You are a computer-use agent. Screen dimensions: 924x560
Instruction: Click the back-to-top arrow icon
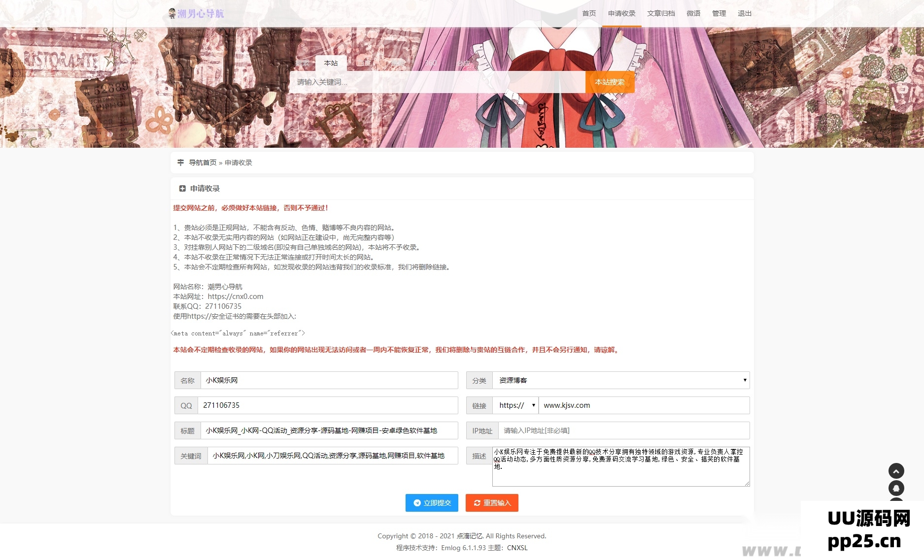(x=896, y=471)
